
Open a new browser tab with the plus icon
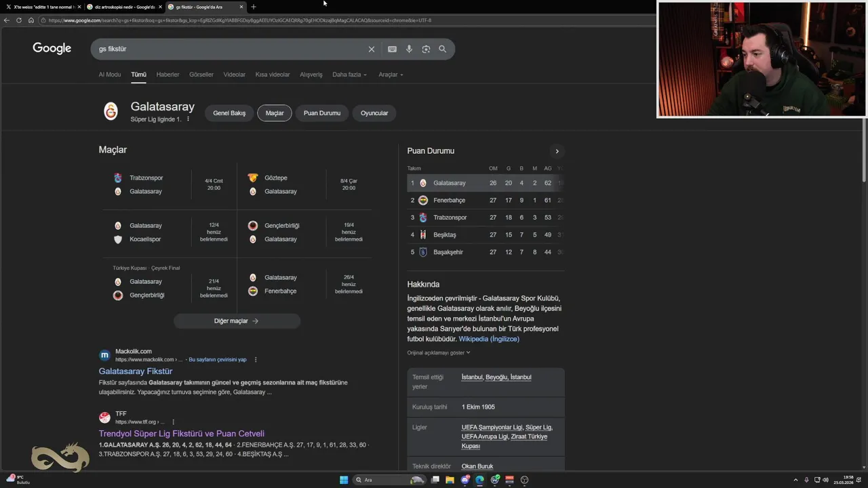tap(254, 7)
